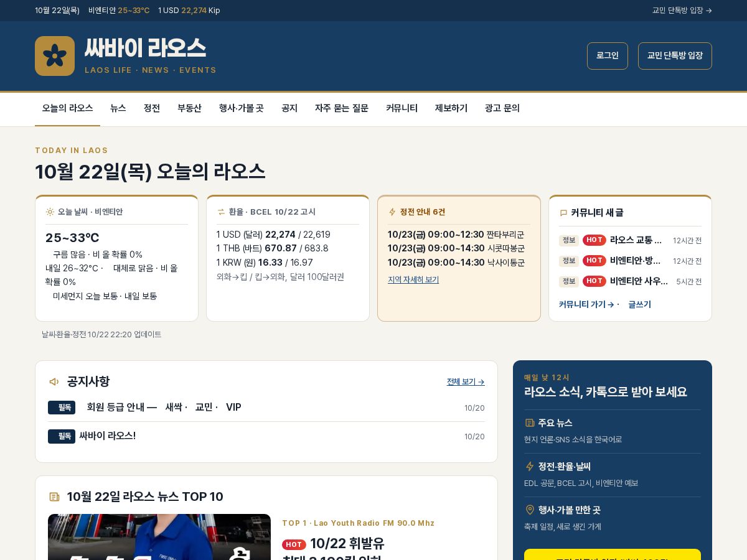Click the map pin icon beside 행사·가볼 만한 곳
This screenshot has height=560, width=747.
(x=530, y=510)
